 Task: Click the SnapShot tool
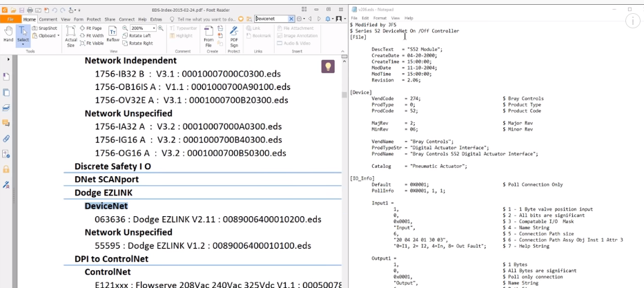tap(46, 28)
